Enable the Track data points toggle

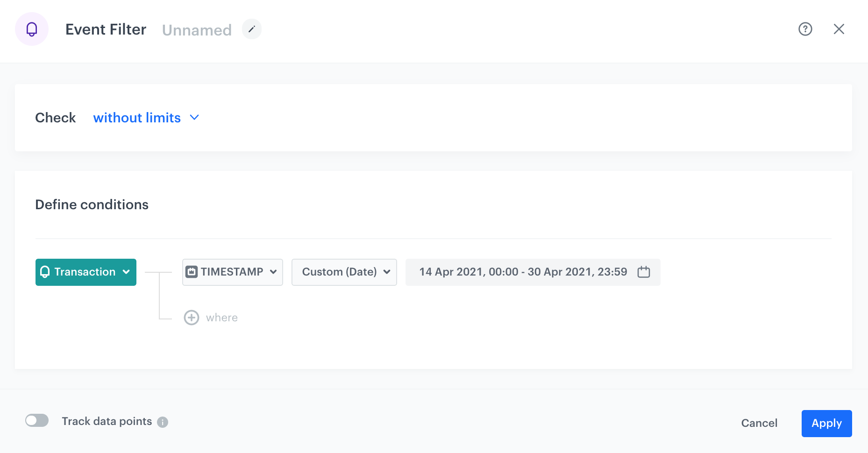[37, 421]
